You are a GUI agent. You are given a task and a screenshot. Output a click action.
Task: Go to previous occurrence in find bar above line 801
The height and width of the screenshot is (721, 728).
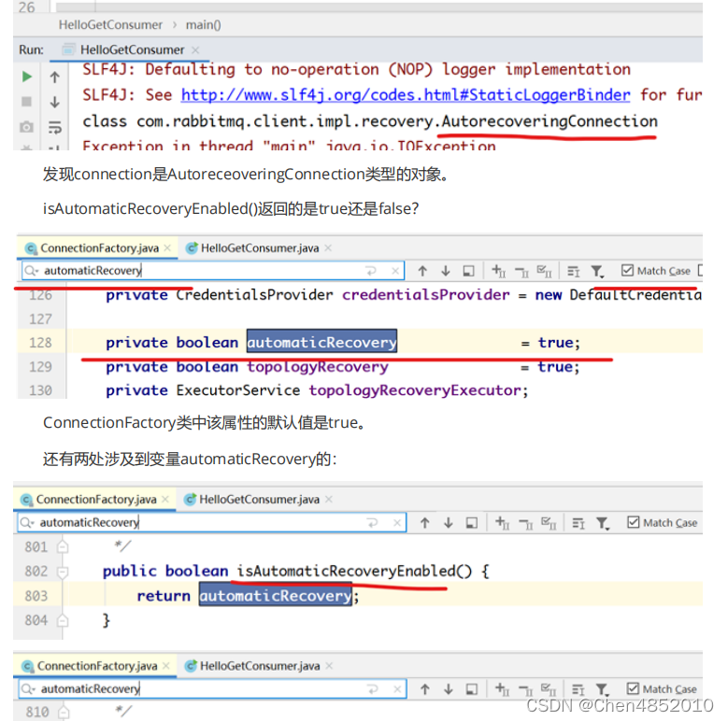425,523
